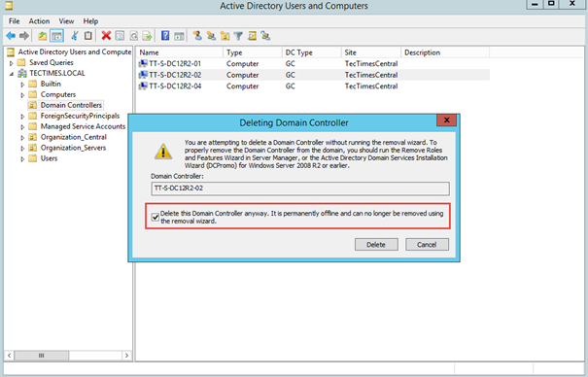
Task: Create a new organizational unit from toolbar
Action: tap(225, 36)
